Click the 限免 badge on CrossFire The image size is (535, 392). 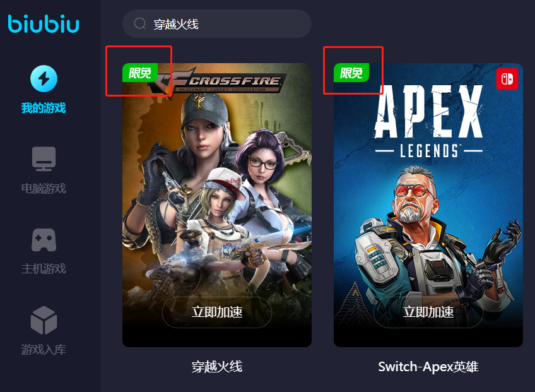pyautogui.click(x=140, y=73)
